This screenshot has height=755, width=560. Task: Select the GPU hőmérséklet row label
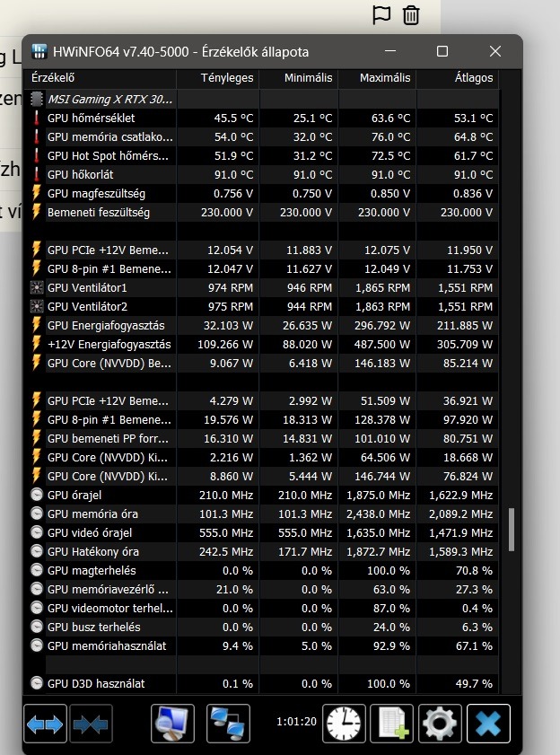click(91, 118)
